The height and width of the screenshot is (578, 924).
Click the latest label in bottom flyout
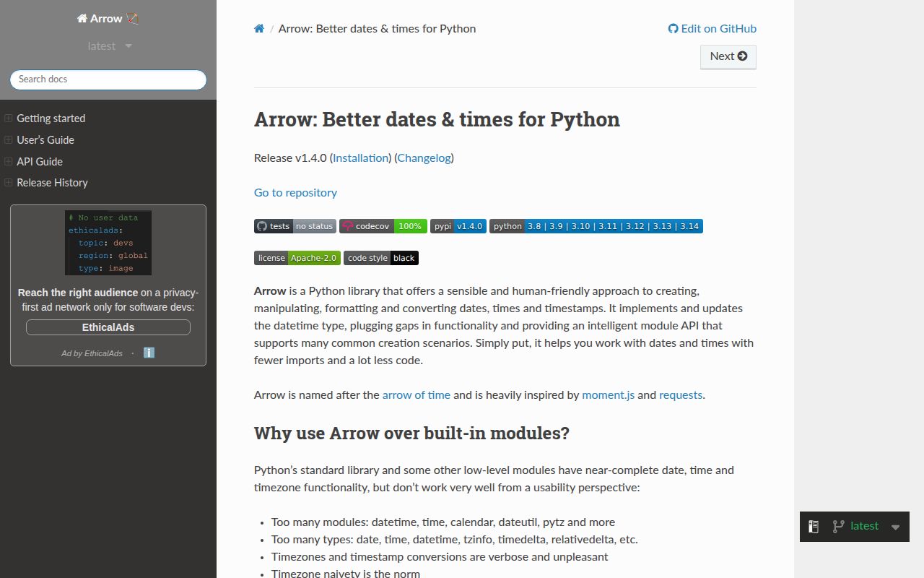[x=865, y=526]
